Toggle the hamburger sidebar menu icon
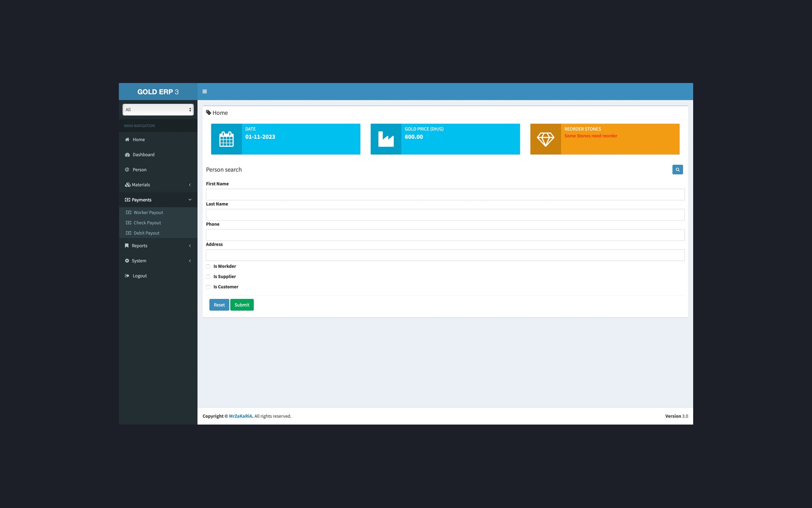 204,91
